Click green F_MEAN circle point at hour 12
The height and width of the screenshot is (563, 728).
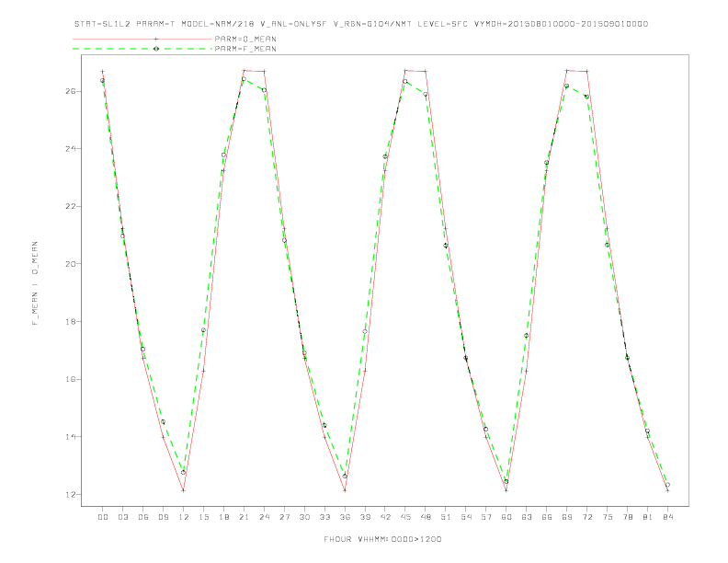184,473
